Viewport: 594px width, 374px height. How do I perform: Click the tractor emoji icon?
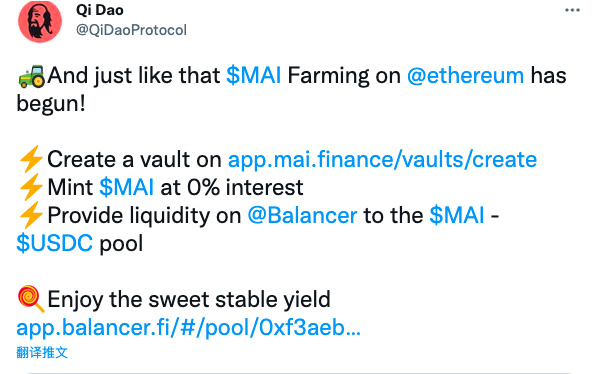click(x=31, y=76)
